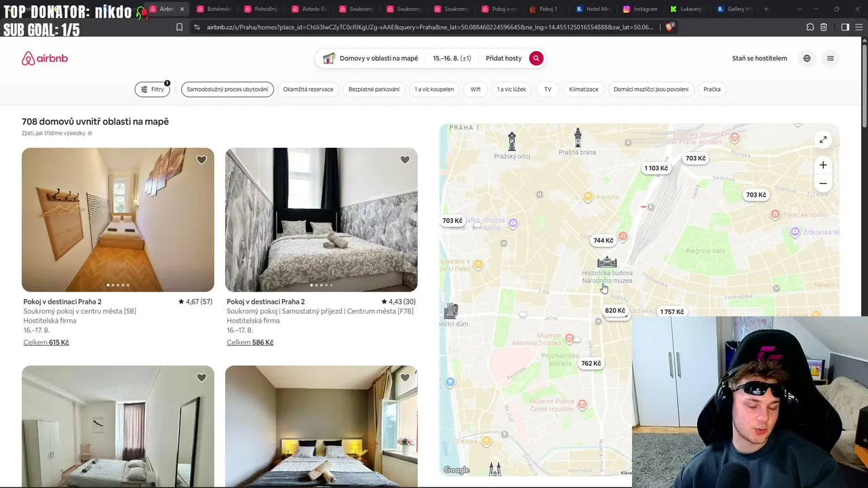Click the 708 domovů uvnitř oblasti heading

click(95, 122)
